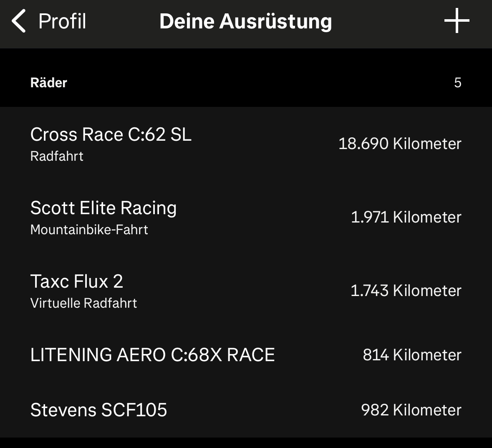Image resolution: width=492 pixels, height=448 pixels.
Task: Select the 18.690 Kilometer distance
Action: pos(399,144)
